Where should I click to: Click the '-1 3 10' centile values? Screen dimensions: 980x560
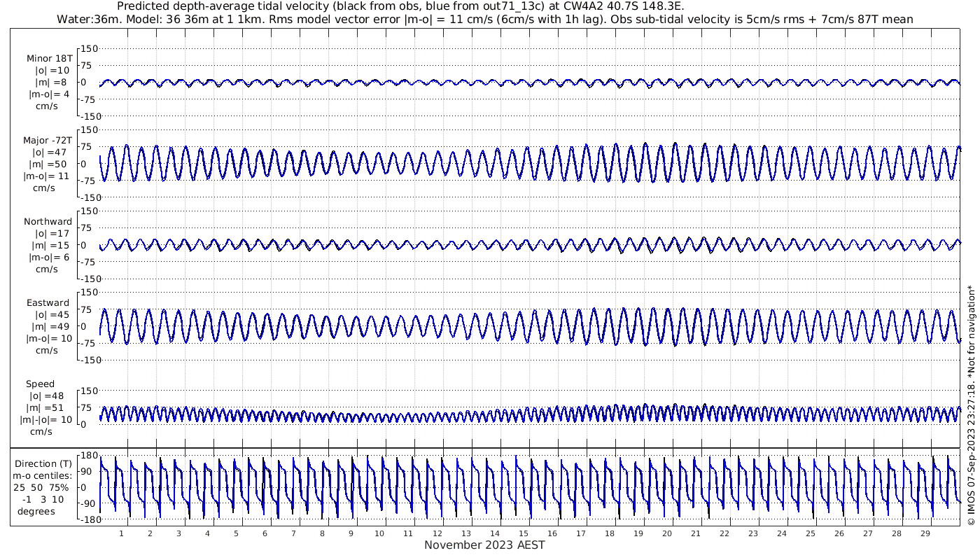(43, 499)
